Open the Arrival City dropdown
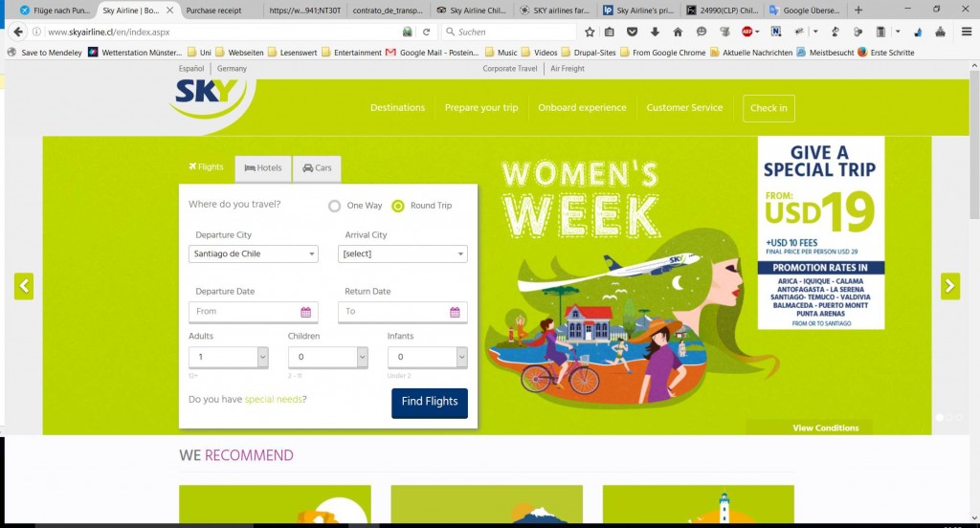Image resolution: width=980 pixels, height=528 pixels. point(403,253)
